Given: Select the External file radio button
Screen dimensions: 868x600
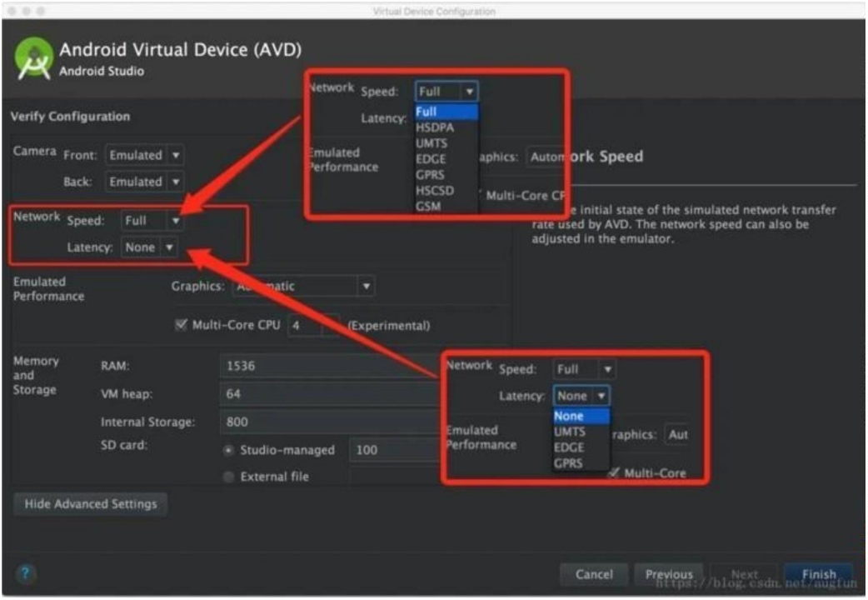Looking at the screenshot, I should click(x=228, y=477).
